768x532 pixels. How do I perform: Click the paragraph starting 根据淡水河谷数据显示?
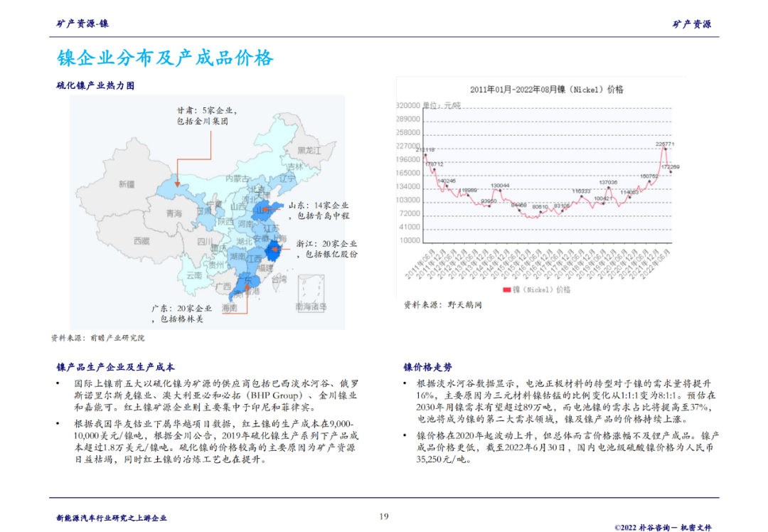point(566,401)
